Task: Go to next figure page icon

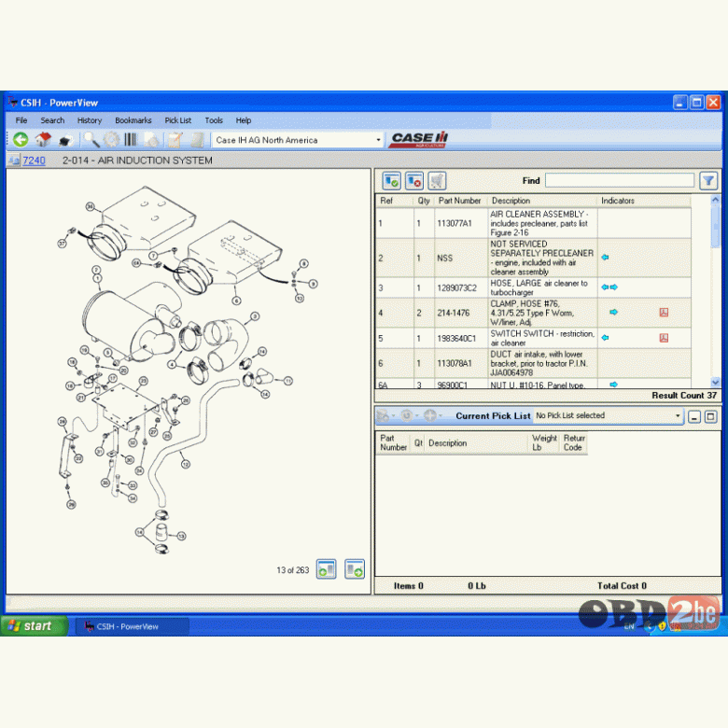Action: click(355, 569)
